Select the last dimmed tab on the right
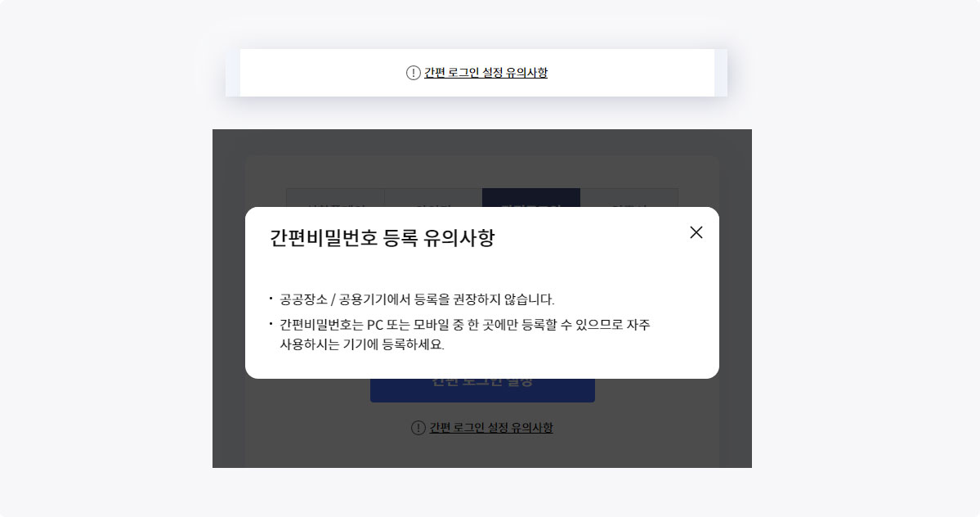The height and width of the screenshot is (517, 980). point(629,197)
